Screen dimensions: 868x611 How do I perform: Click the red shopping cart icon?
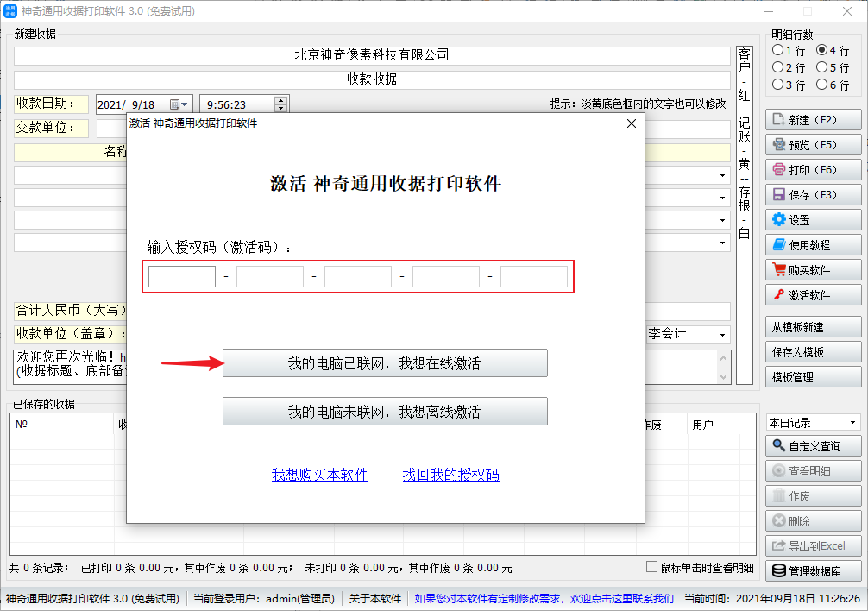pos(779,269)
